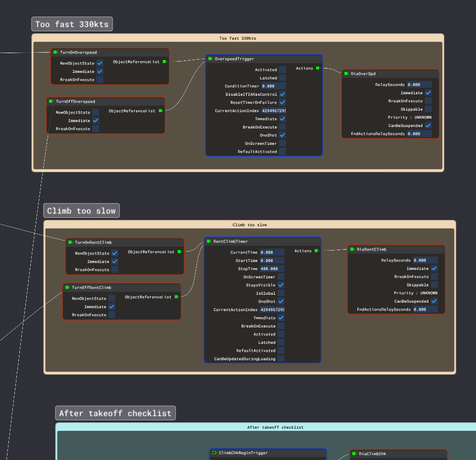
Task: Click the StopTime field in DontClimbTimer
Action: pos(272,268)
